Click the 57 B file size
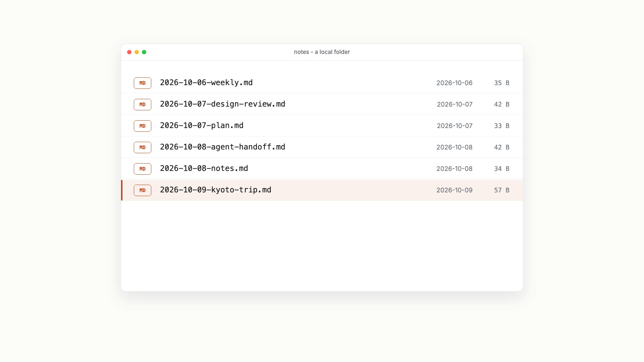This screenshot has height=362, width=644. tap(502, 190)
